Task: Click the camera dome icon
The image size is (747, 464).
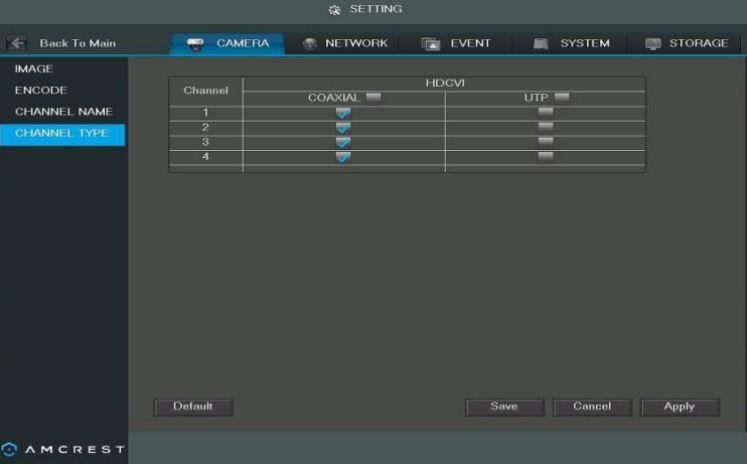Action: click(x=195, y=44)
